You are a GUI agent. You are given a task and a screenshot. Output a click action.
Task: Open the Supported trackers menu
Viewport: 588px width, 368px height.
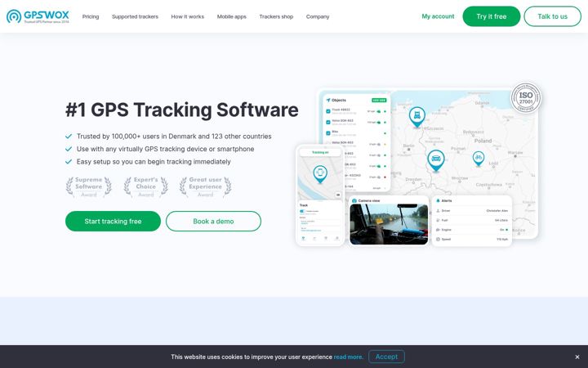tap(135, 16)
